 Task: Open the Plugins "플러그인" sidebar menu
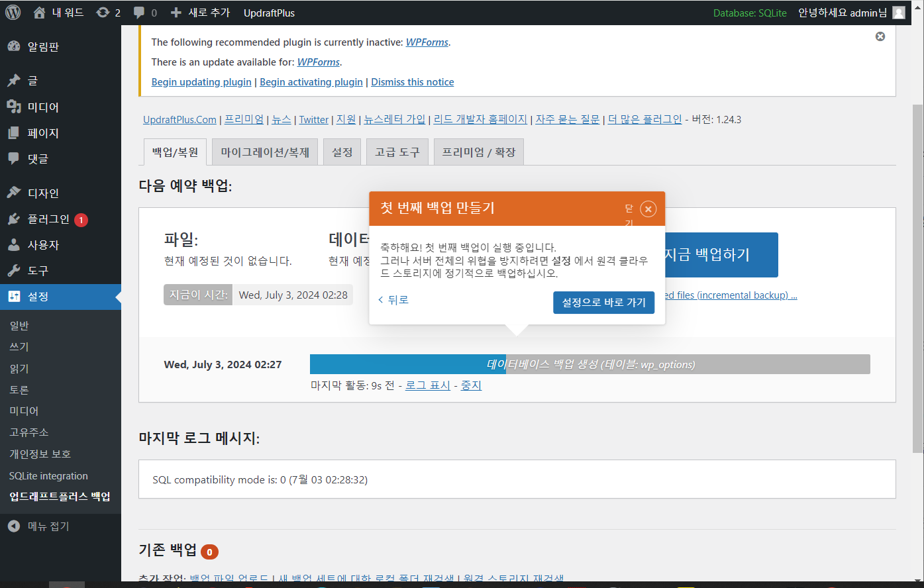[60, 219]
